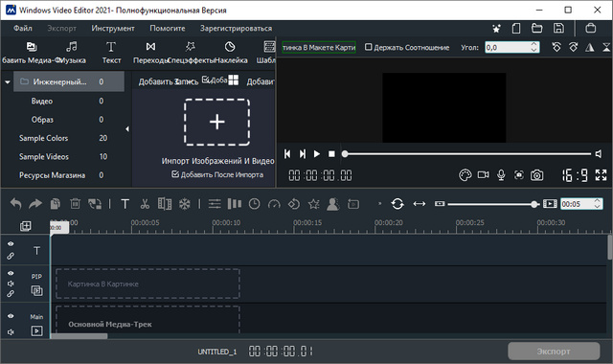Click the redo arrow in timeline toolbar
The width and height of the screenshot is (613, 364).
[x=35, y=204]
